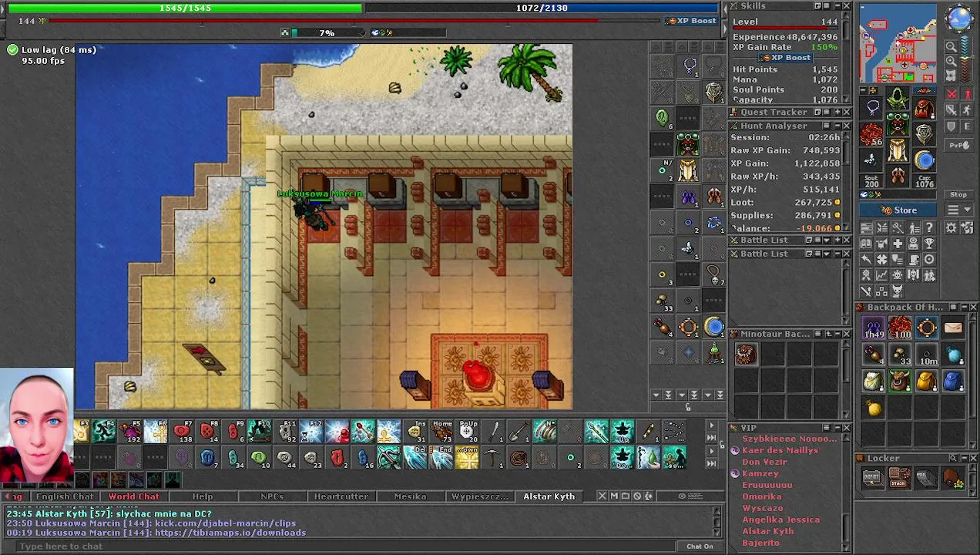This screenshot has height=555, width=980.
Task: Click the backpack equipment slot
Action: click(925, 109)
